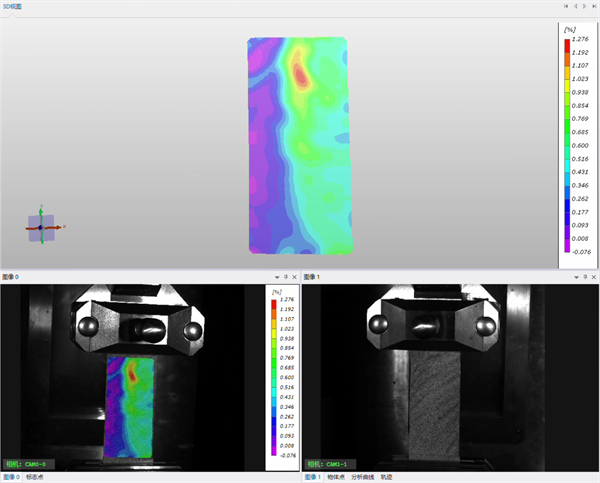
Task: Click the XYZ orientation axis gizmo
Action: [x=42, y=227]
